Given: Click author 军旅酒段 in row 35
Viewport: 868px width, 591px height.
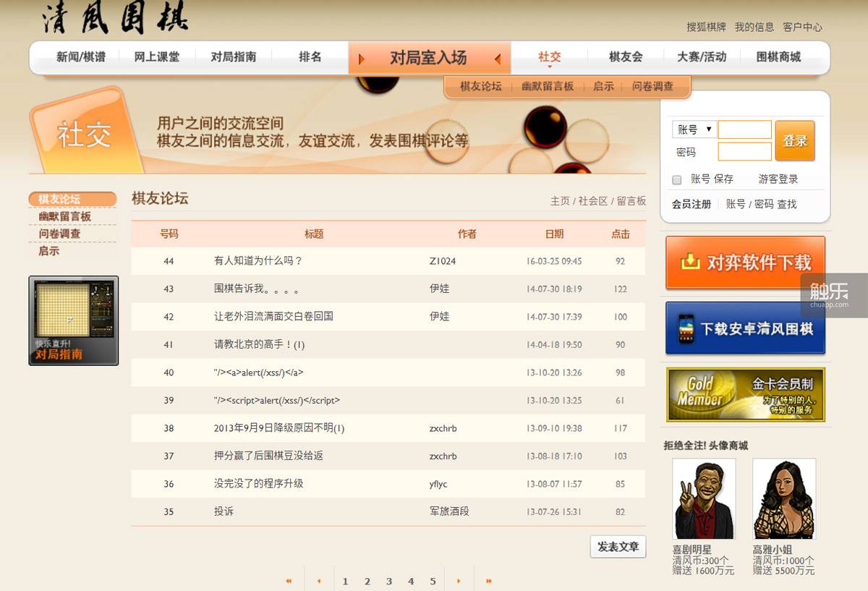Looking at the screenshot, I should [x=449, y=511].
